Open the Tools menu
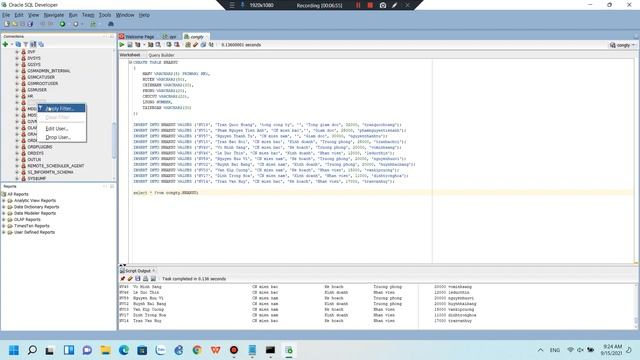Viewport: 640px width, 360px height. click(x=105, y=15)
